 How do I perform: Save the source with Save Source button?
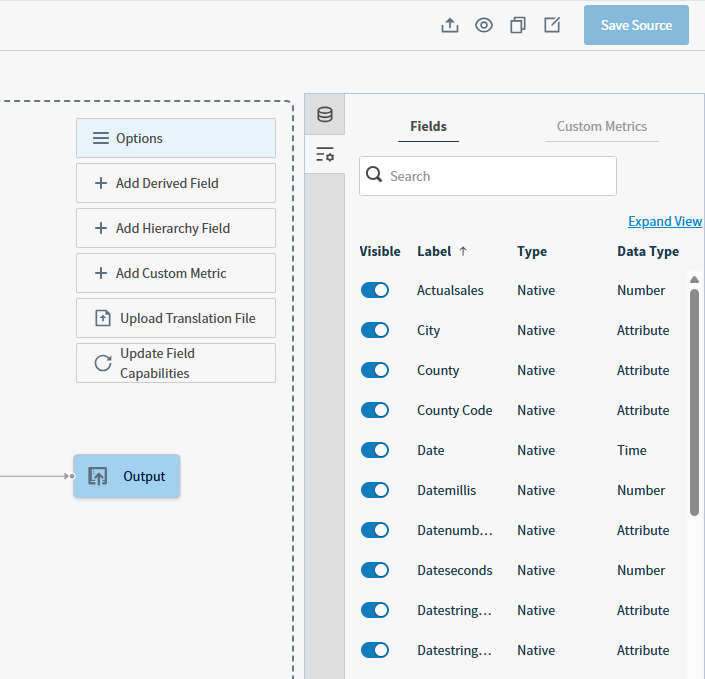636,25
